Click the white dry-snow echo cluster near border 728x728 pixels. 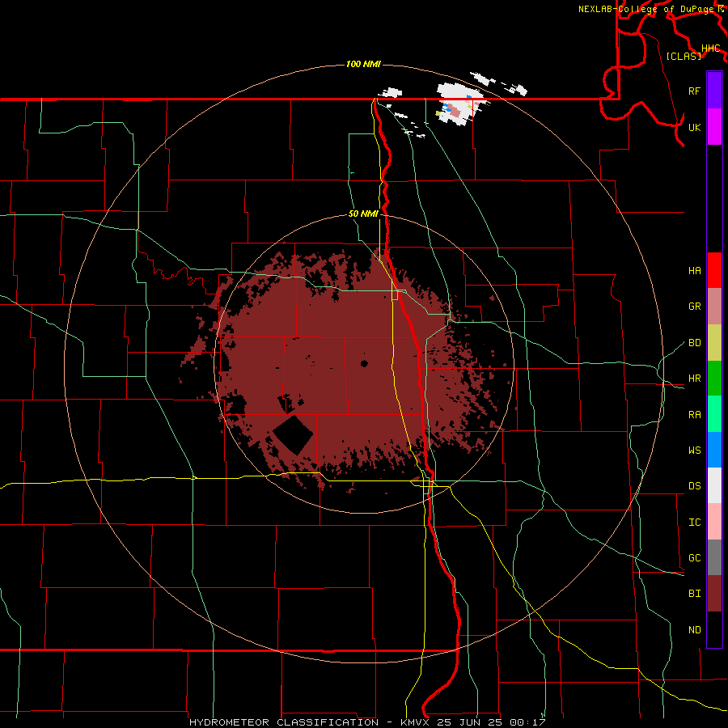[462, 103]
